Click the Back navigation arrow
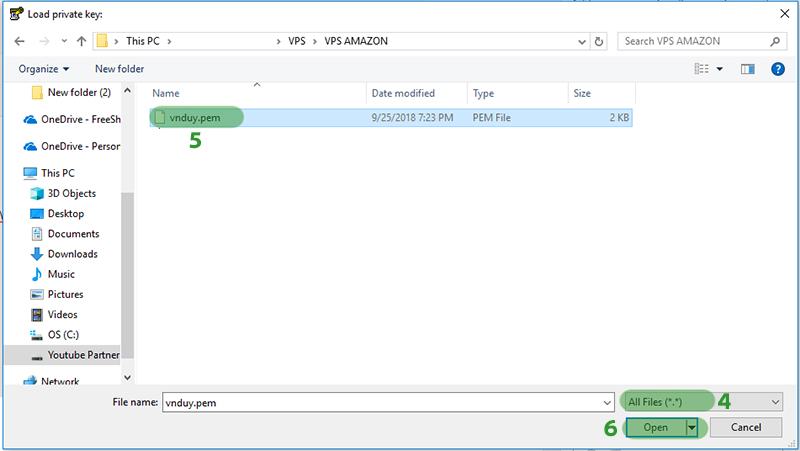800x451 pixels. click(19, 42)
